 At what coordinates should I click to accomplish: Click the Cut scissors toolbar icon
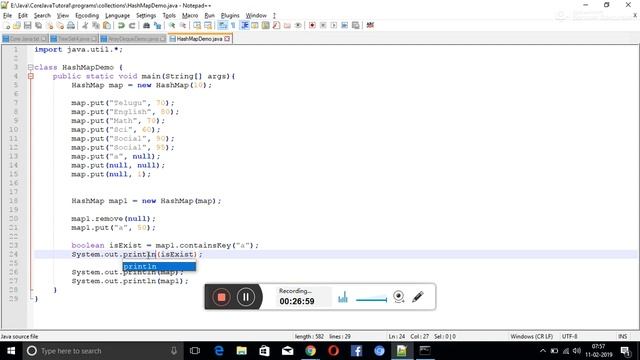(x=85, y=25)
